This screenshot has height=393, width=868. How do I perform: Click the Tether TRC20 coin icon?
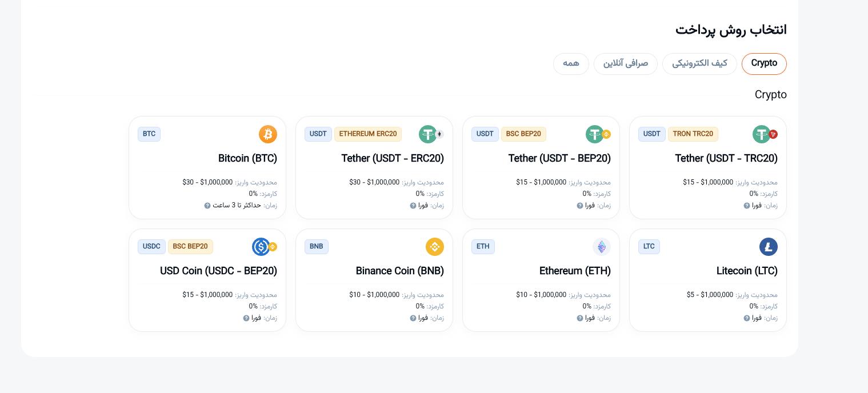pyautogui.click(x=762, y=134)
